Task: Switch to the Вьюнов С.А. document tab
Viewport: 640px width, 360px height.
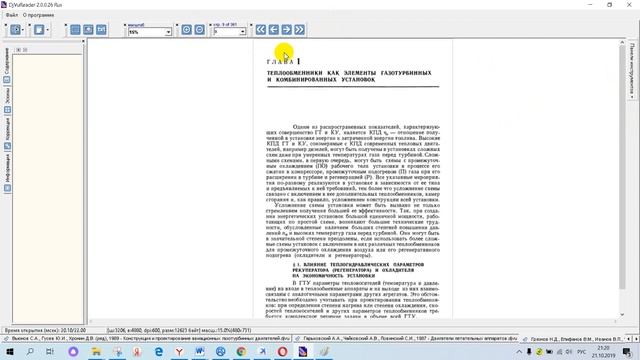Action: 147,338
